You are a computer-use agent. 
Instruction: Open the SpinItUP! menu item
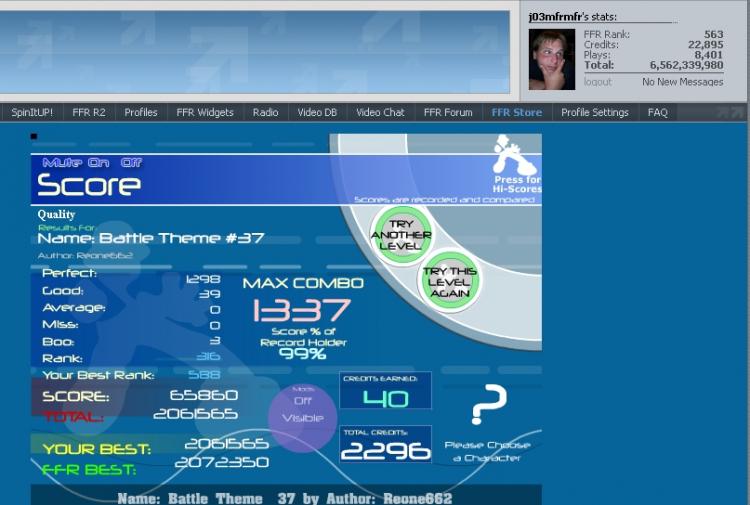(x=32, y=112)
